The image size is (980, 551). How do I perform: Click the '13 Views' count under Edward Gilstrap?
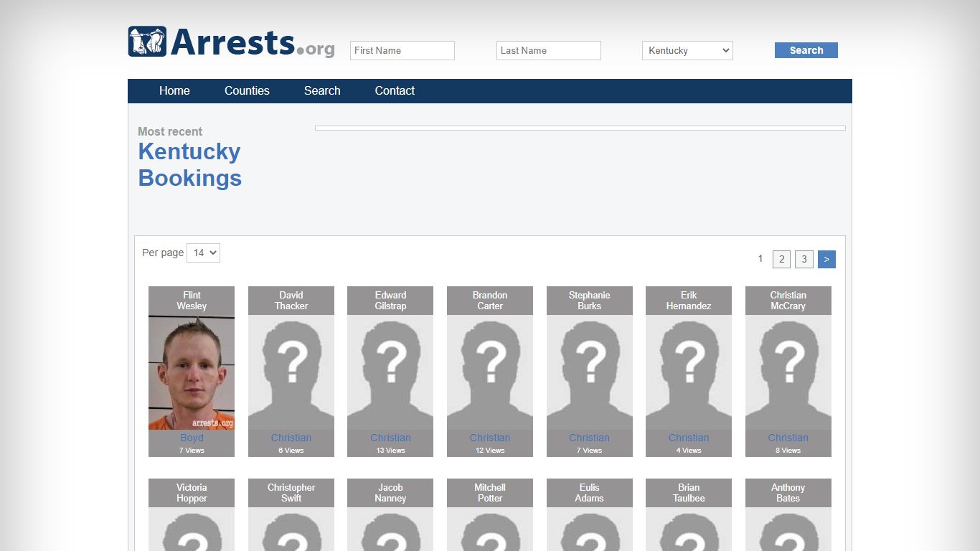390,451
